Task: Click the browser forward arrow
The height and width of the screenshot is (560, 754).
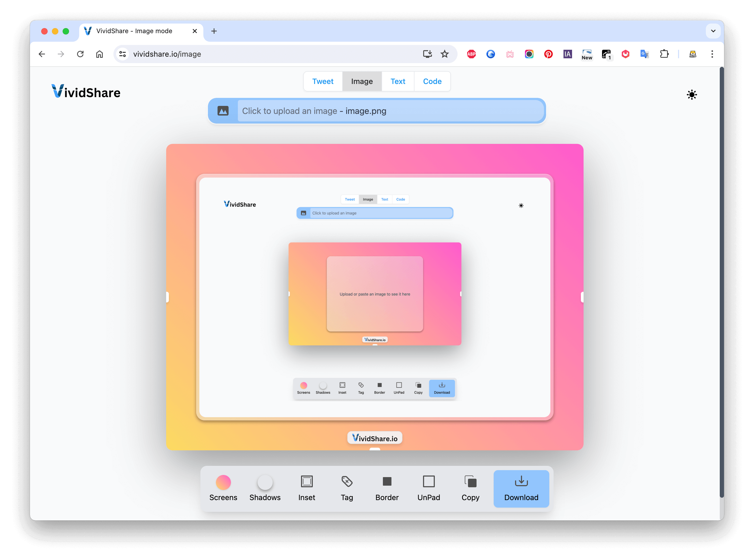Action: (x=61, y=54)
